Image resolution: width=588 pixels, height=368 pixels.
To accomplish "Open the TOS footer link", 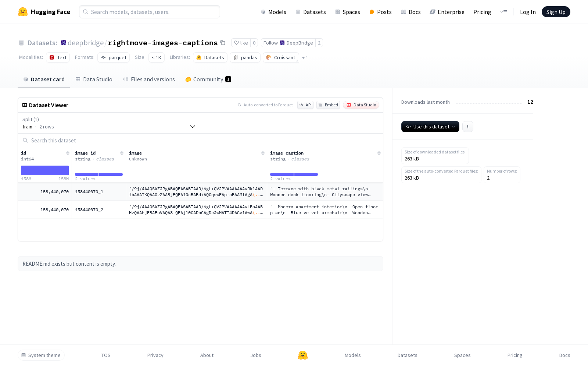I will pyautogui.click(x=106, y=355).
